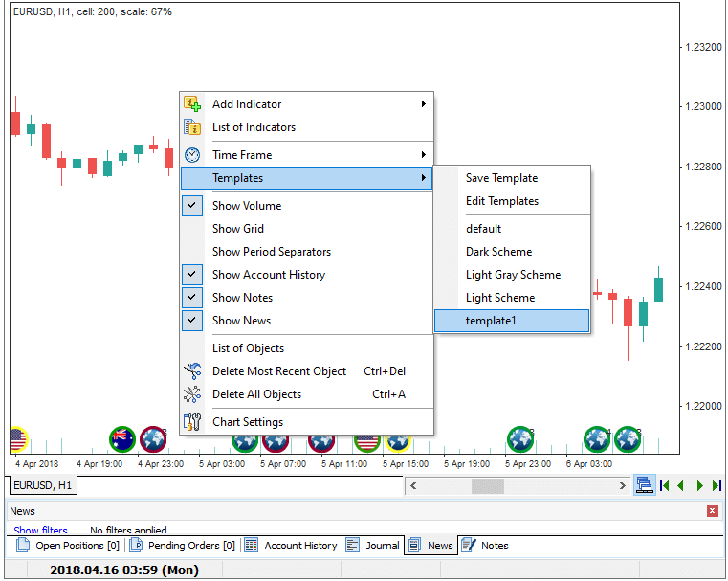Click the Delete All Objects icon

[192, 394]
